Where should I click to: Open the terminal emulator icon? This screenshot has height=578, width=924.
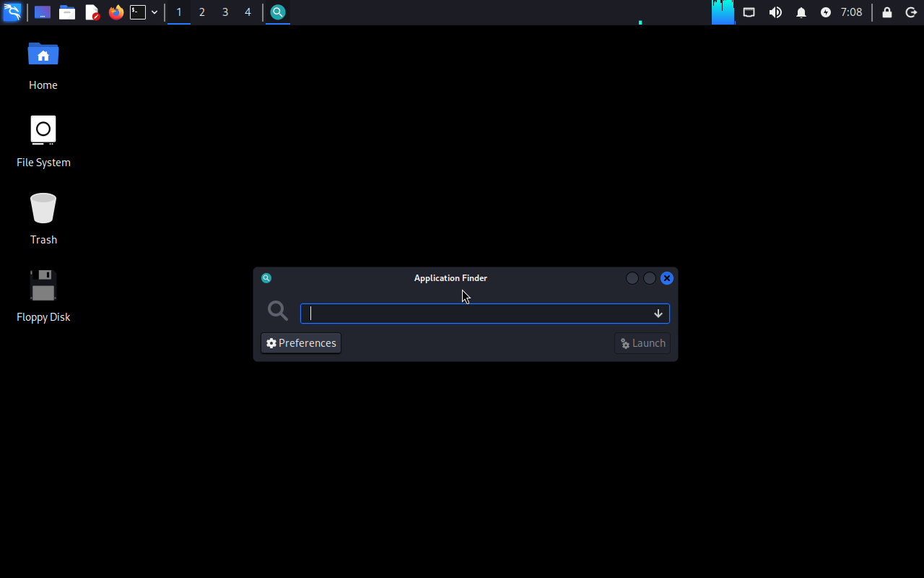point(138,12)
